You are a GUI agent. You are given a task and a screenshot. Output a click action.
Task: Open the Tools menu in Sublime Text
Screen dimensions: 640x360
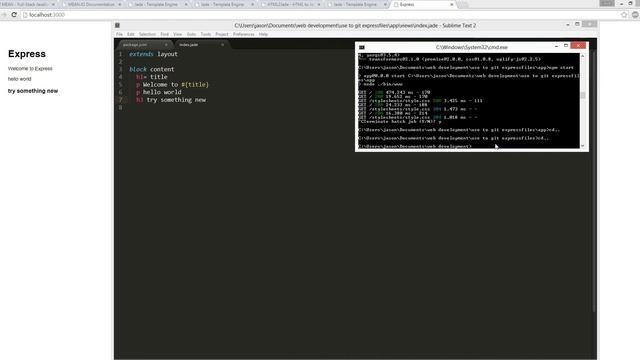[206, 34]
